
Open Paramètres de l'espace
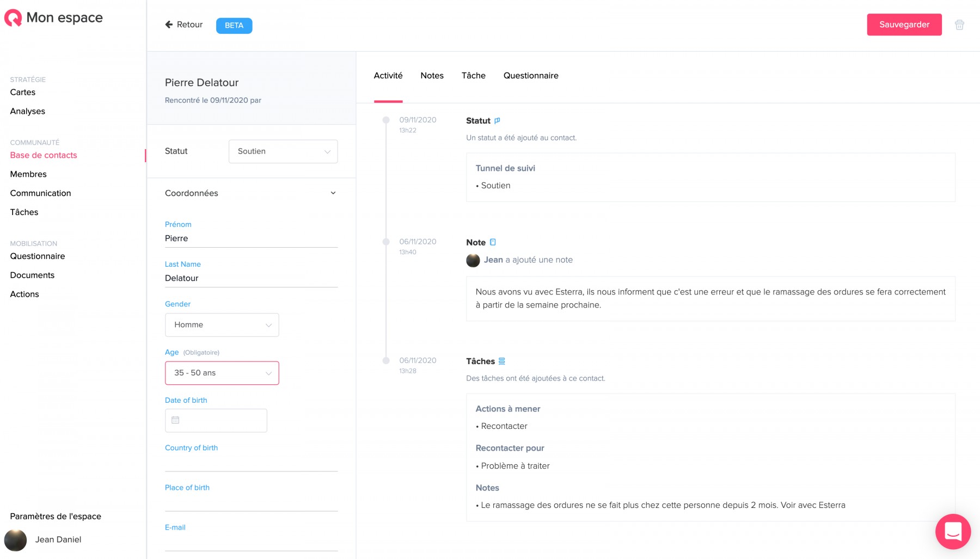56,517
